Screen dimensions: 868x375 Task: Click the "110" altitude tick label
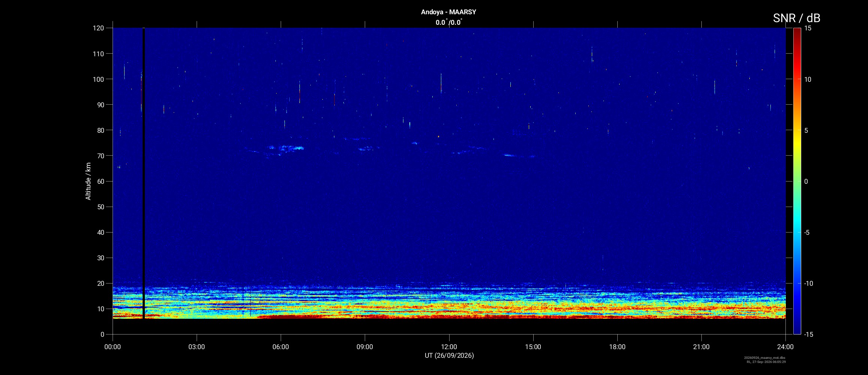98,54
